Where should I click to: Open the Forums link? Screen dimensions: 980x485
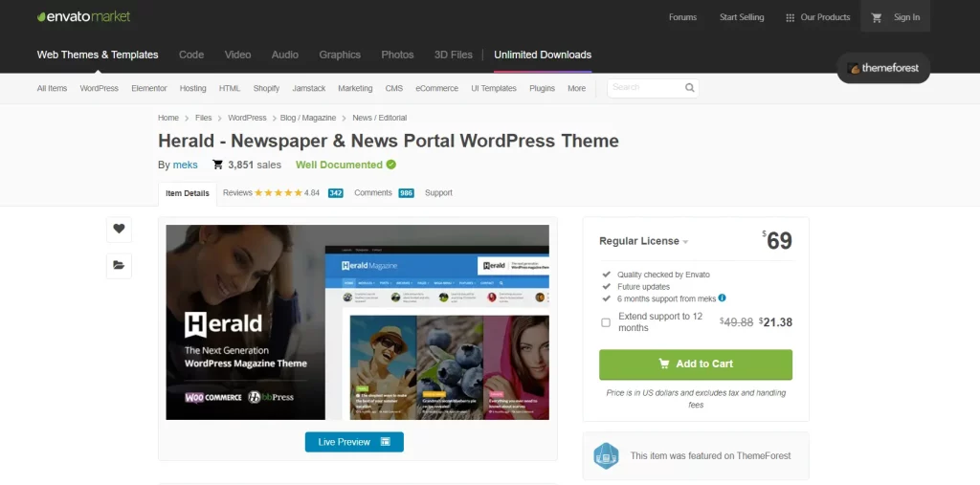(x=682, y=17)
